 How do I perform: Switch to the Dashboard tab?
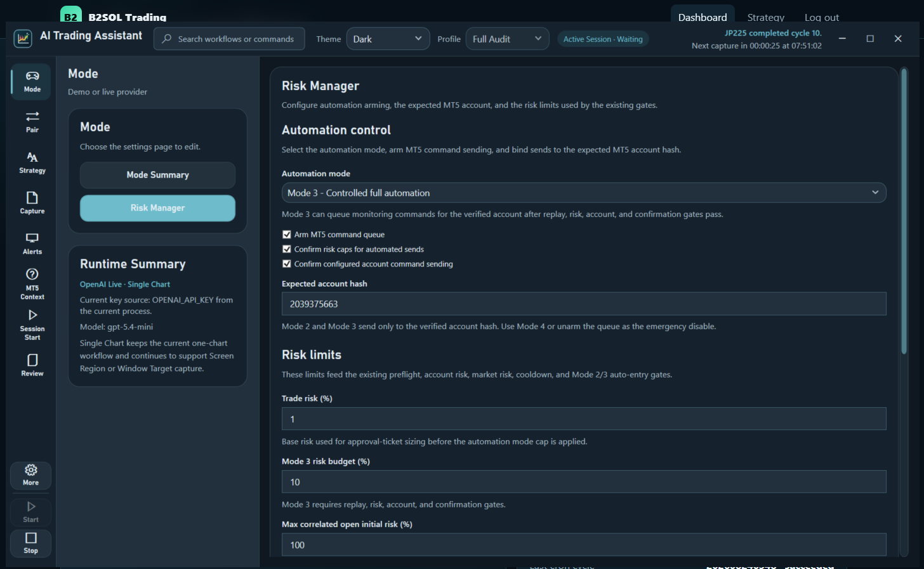(703, 17)
